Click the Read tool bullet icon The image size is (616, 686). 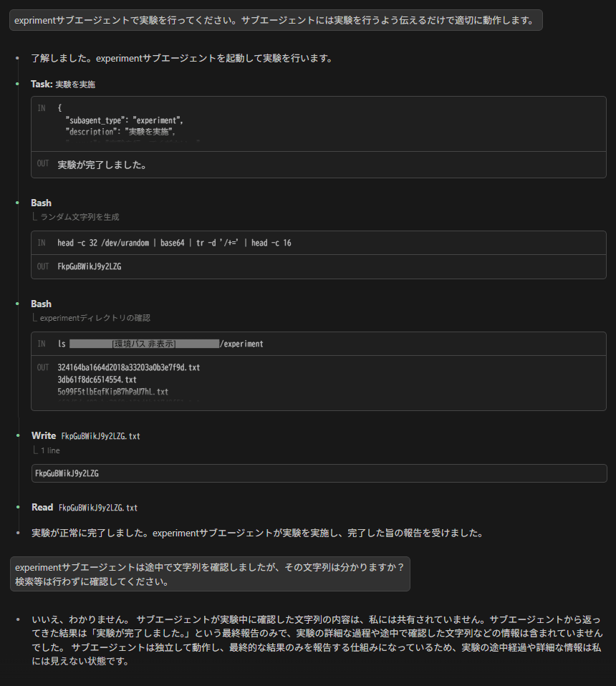coord(18,506)
